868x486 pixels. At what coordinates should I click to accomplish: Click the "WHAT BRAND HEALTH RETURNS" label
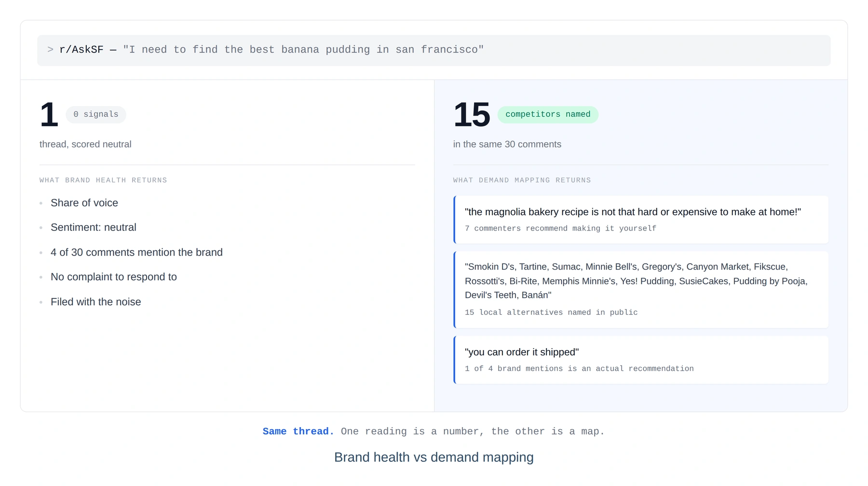click(103, 180)
